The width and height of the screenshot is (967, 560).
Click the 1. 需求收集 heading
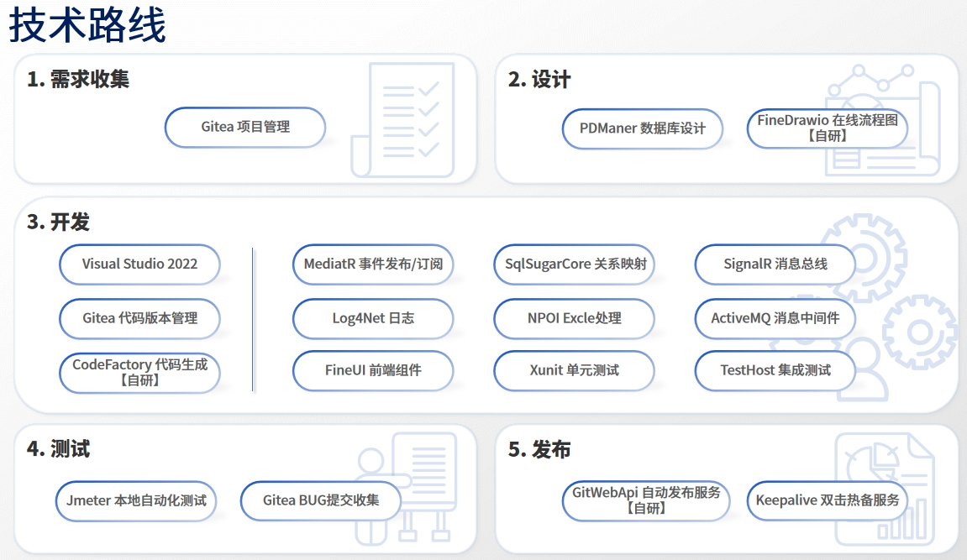(x=77, y=80)
